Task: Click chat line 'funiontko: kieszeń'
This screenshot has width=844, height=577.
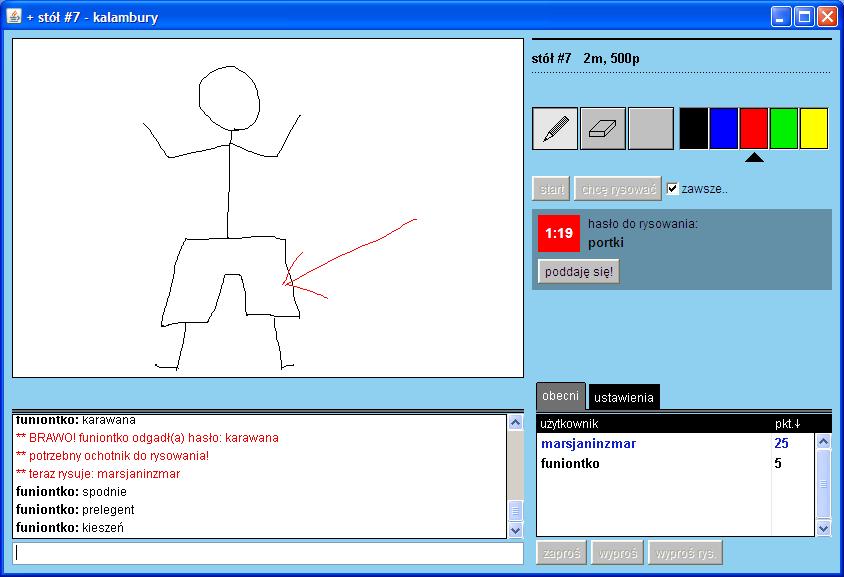Action: 70,527
